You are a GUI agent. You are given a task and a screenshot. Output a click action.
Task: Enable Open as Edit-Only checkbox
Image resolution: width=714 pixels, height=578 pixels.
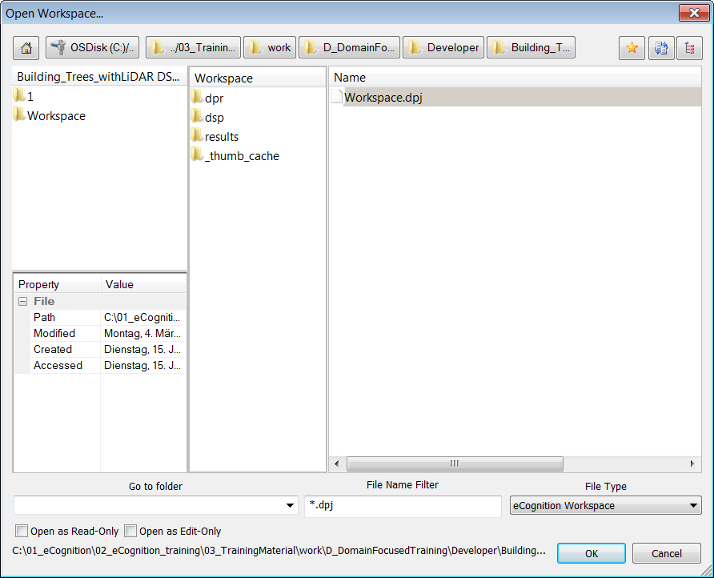130,531
